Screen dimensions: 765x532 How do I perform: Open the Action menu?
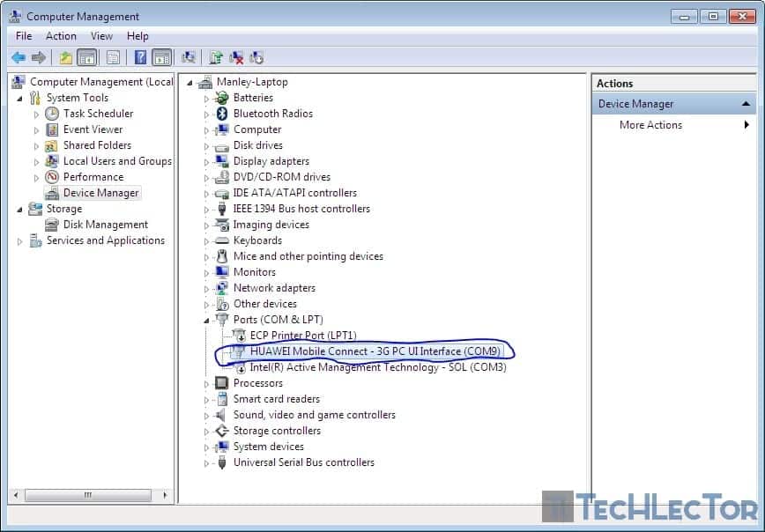tap(61, 36)
